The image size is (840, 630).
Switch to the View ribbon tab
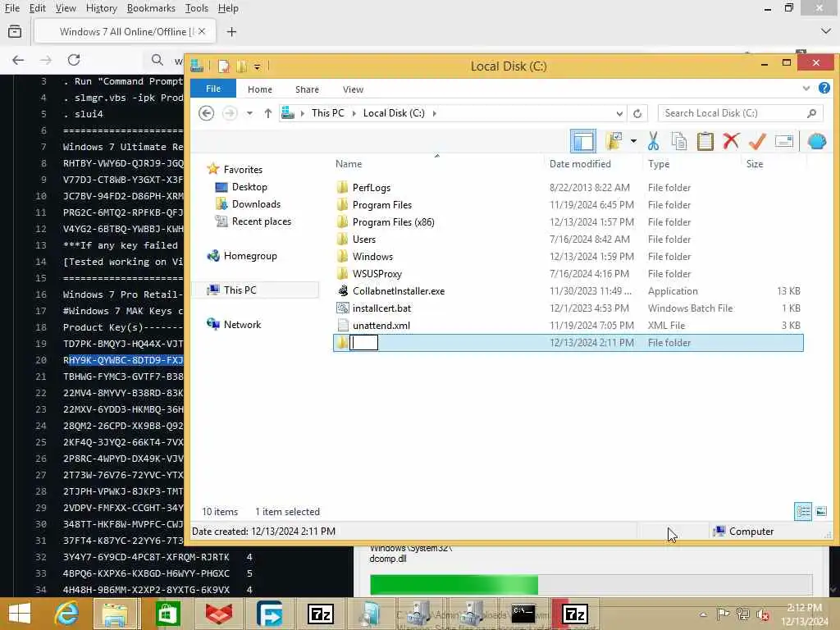click(x=353, y=89)
